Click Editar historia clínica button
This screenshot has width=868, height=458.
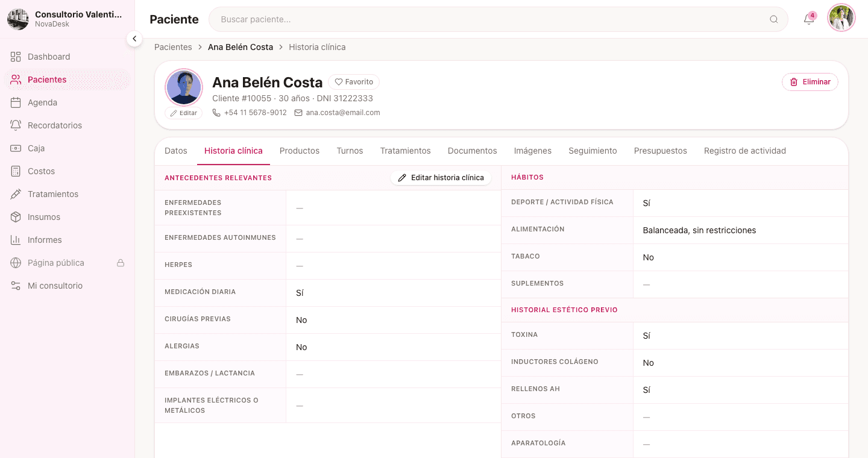(x=441, y=178)
